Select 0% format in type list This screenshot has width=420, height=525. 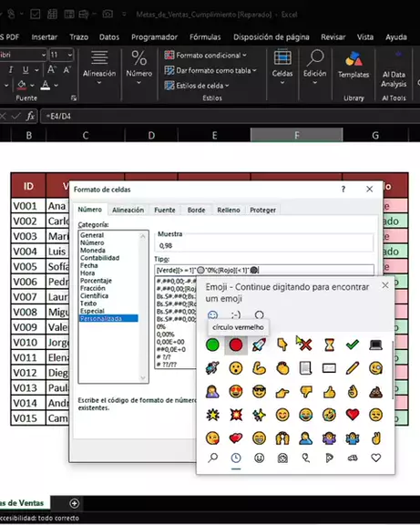(x=161, y=326)
